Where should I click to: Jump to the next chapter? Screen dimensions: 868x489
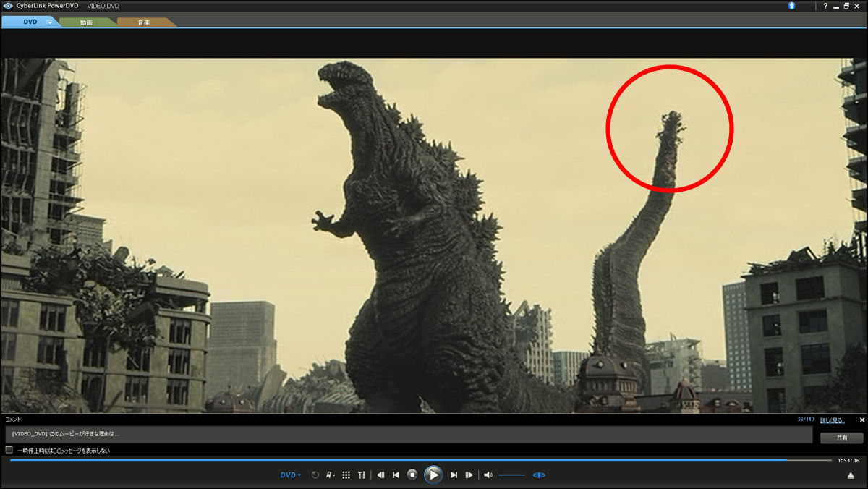454,475
